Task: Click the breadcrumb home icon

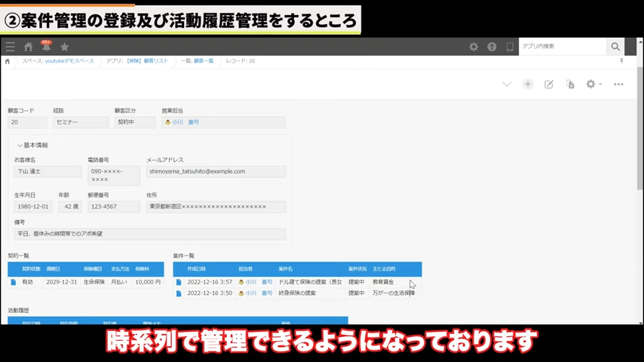Action: point(8,61)
